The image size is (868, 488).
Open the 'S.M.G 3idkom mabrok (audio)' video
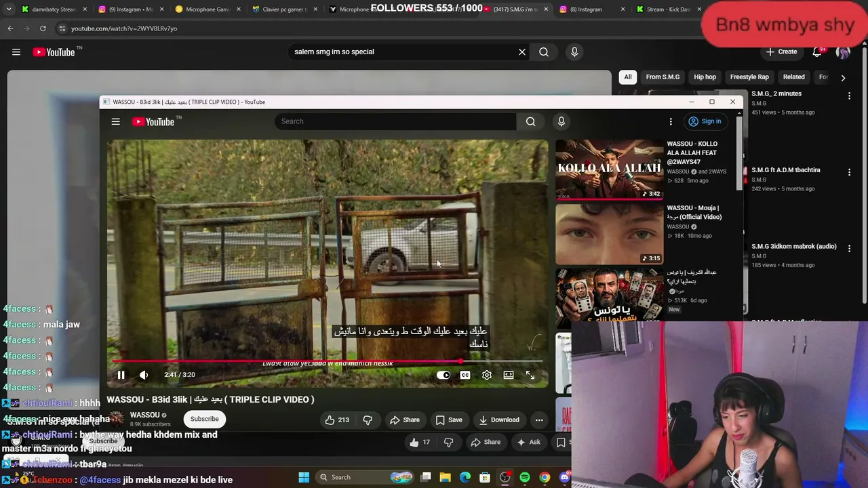coord(794,246)
